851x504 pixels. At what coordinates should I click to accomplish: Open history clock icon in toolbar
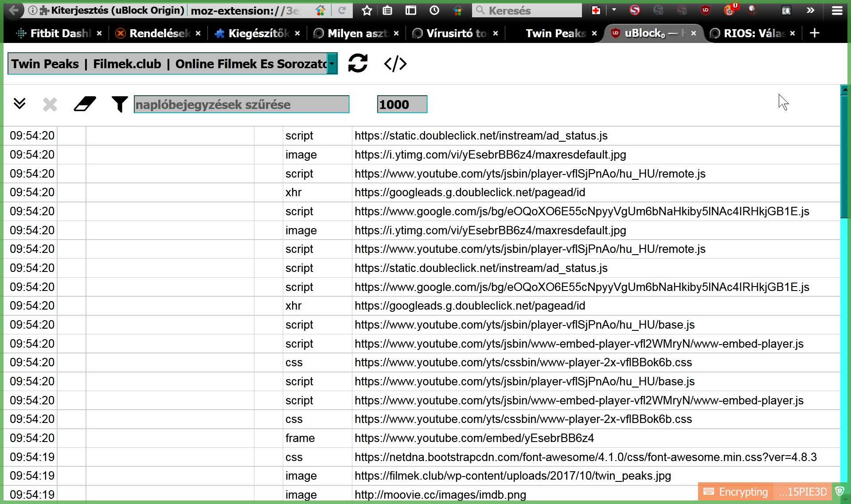click(x=434, y=10)
